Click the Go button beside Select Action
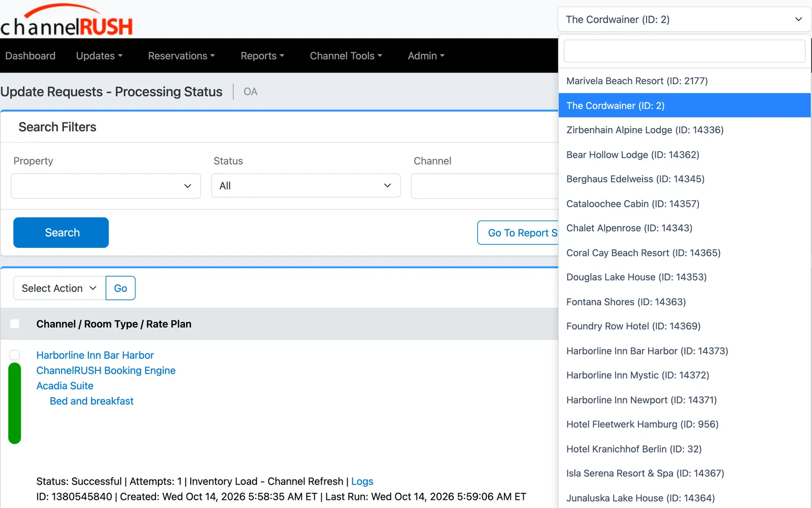Viewport: 812px width, 508px height. point(120,288)
